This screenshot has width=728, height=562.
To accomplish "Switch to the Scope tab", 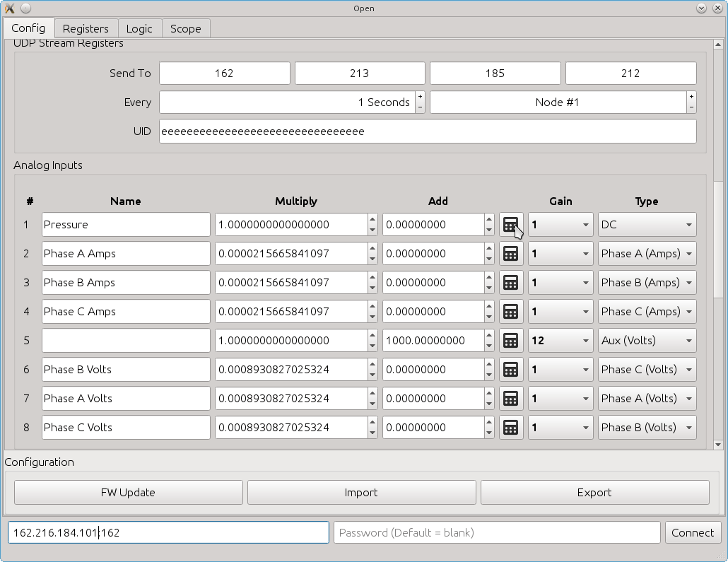I will 186,29.
